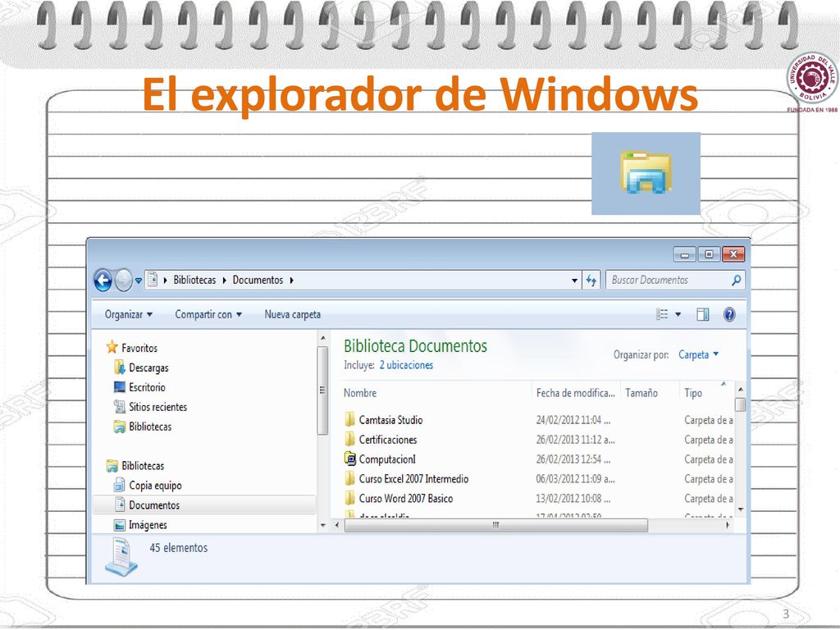Click the document icon in address bar
This screenshot has width=840, height=630.
[153, 280]
